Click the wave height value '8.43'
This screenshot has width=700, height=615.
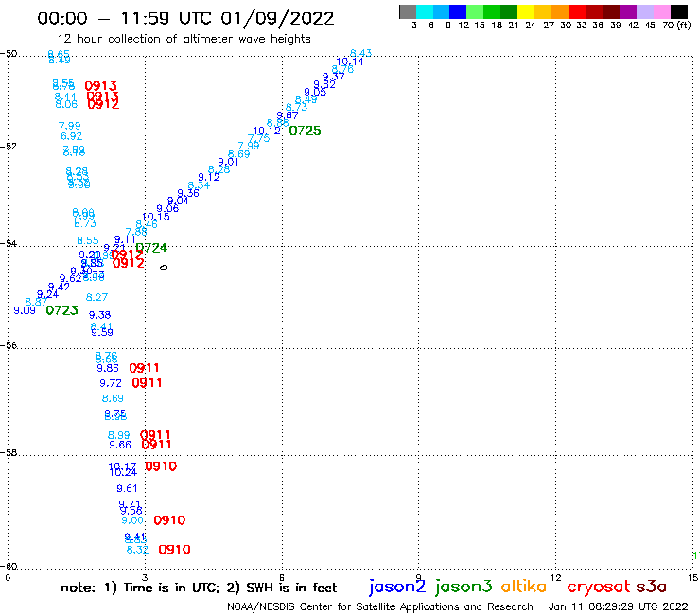(x=360, y=53)
